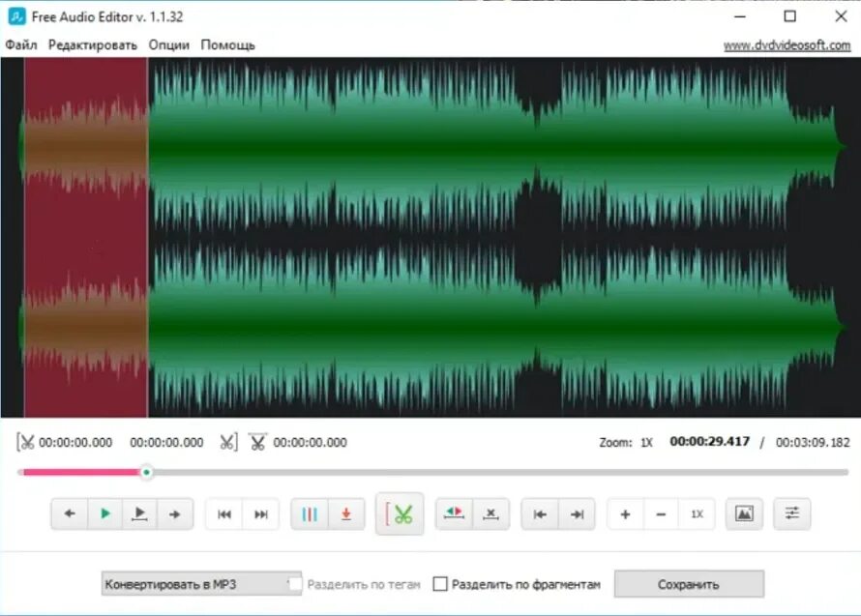Screen dimensions: 861x616
Task: Open the Опции menu
Action: pos(169,45)
